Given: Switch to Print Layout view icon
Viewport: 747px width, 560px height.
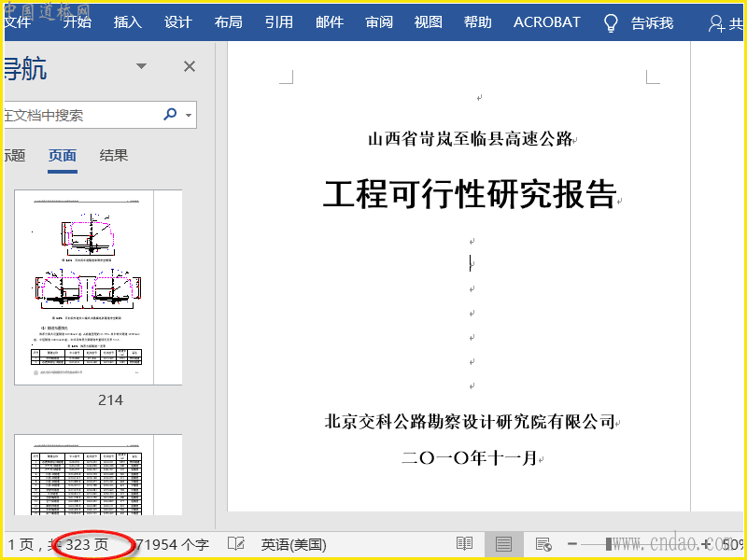Looking at the screenshot, I should click(503, 544).
